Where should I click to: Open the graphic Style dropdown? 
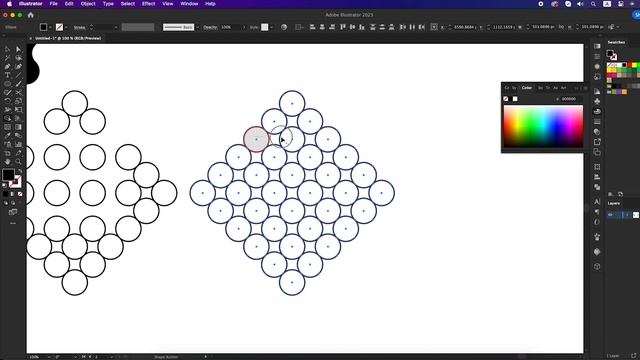pos(271,27)
